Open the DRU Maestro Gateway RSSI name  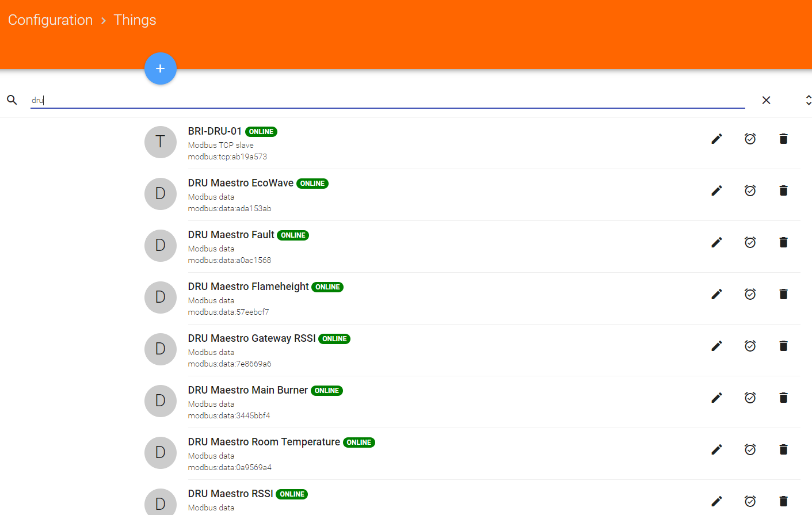[251, 338]
